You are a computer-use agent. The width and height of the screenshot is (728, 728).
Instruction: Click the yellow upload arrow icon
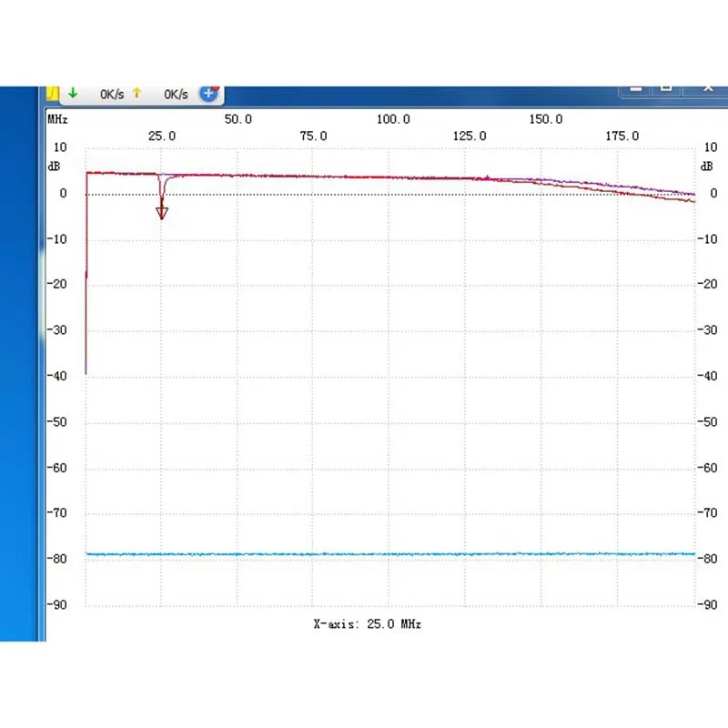click(136, 93)
